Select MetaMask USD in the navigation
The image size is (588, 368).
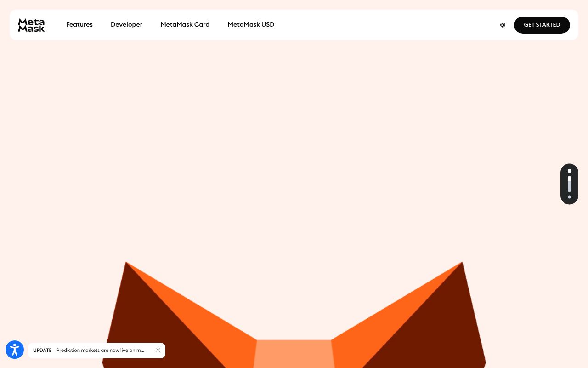pyautogui.click(x=251, y=24)
